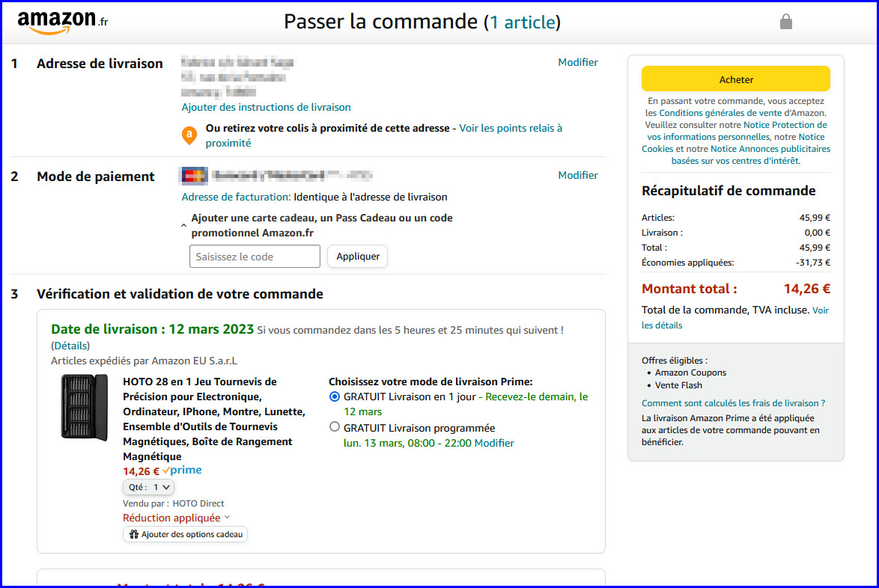
Task: Click Amazon Coupons eligible offer text
Action: [690, 373]
